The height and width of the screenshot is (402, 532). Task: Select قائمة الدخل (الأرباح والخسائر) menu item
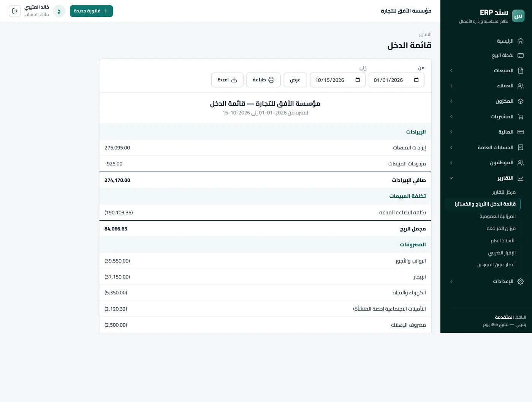coord(483,204)
